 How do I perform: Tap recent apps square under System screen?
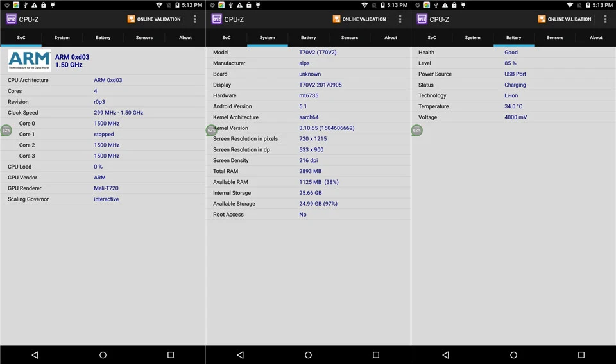pyautogui.click(x=376, y=354)
